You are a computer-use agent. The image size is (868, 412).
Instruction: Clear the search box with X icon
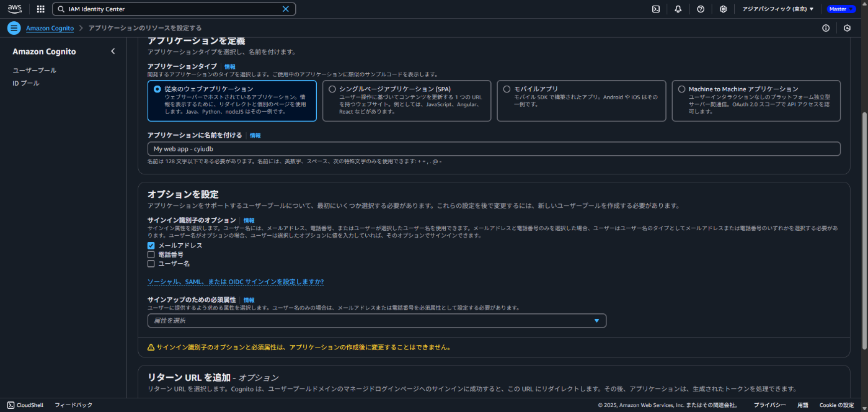[286, 9]
